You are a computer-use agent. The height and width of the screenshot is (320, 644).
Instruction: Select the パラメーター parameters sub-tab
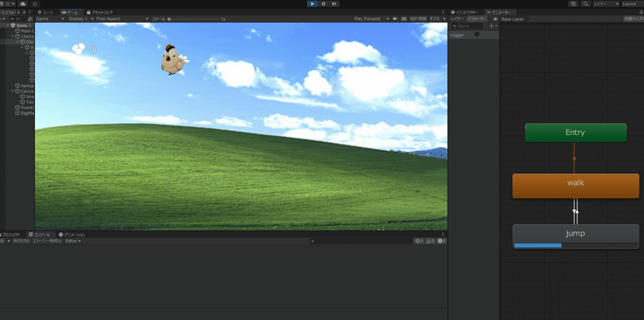click(477, 19)
